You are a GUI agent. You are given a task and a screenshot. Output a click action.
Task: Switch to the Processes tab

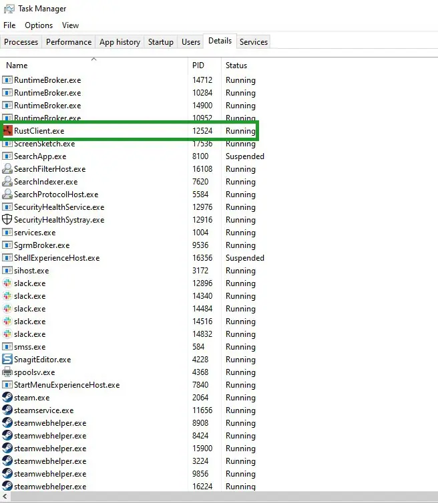21,42
